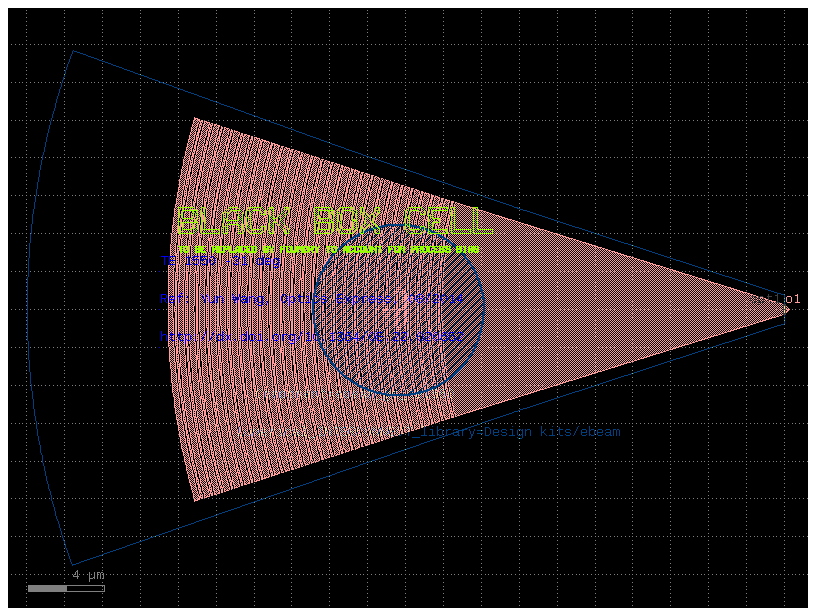Open the DOI link http://dx.doi.org/10.1364/OE.22.020652

coord(320,334)
